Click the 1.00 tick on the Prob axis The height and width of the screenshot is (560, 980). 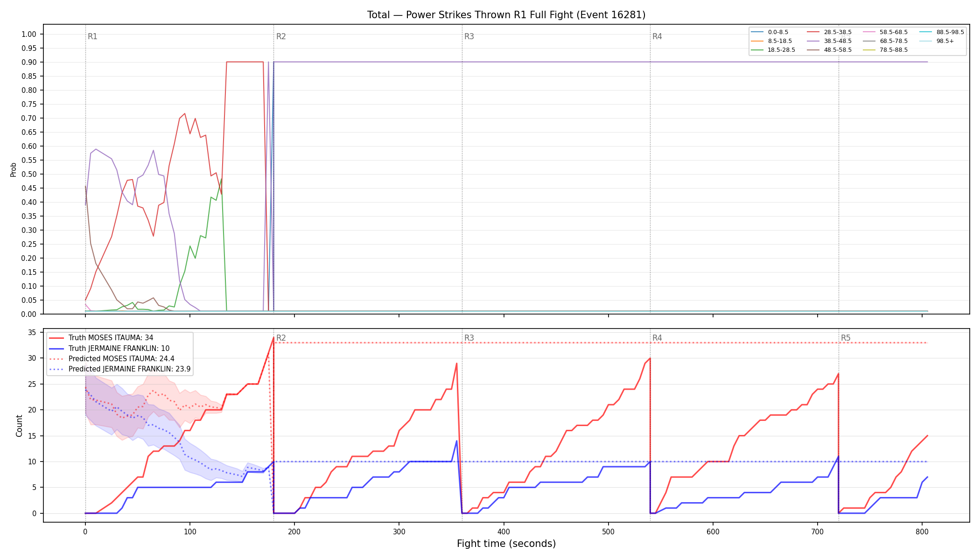29,34
